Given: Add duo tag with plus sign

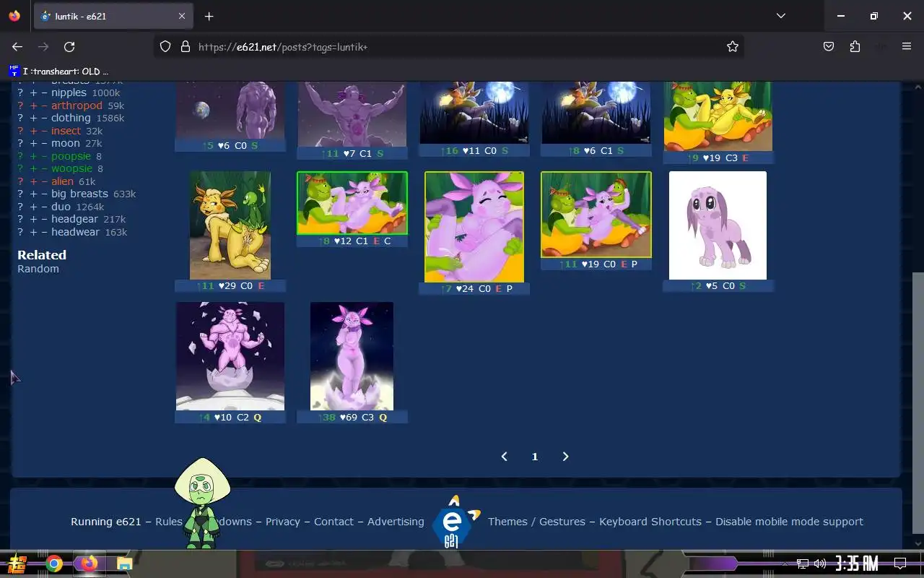Looking at the screenshot, I should (x=33, y=207).
